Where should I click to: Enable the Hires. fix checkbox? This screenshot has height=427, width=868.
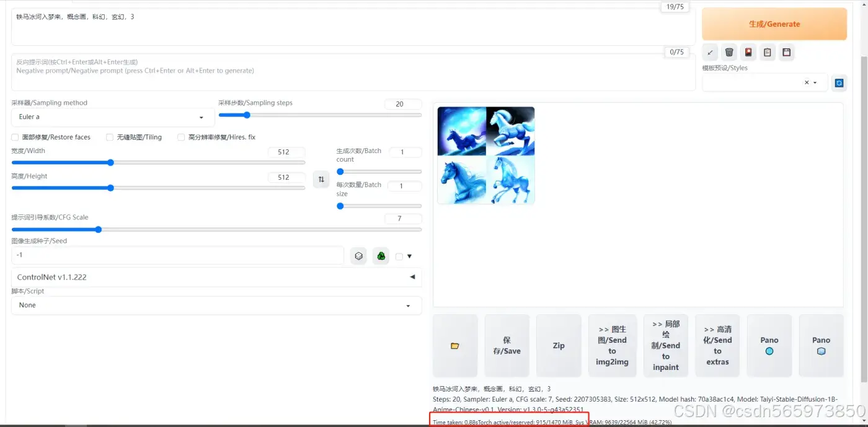pyautogui.click(x=181, y=137)
